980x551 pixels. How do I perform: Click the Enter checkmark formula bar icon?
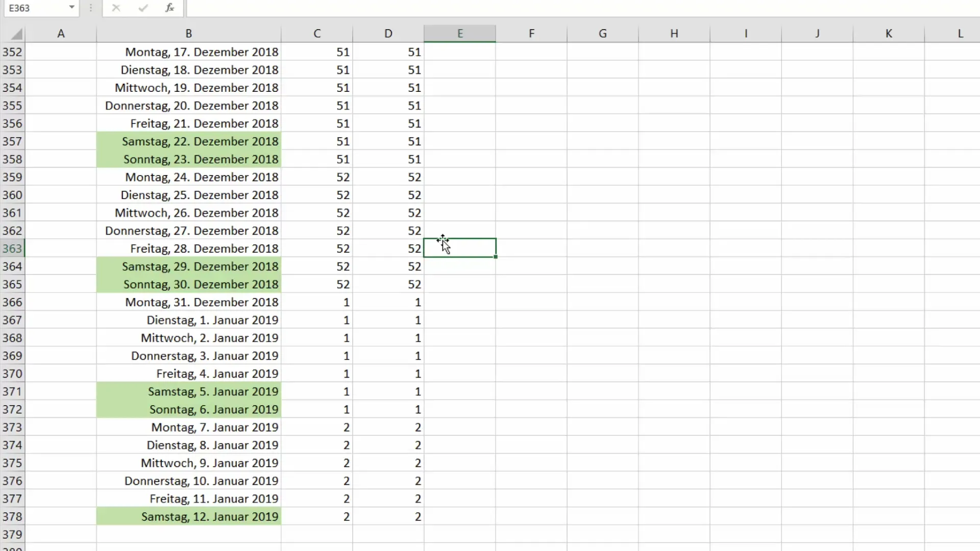click(143, 8)
